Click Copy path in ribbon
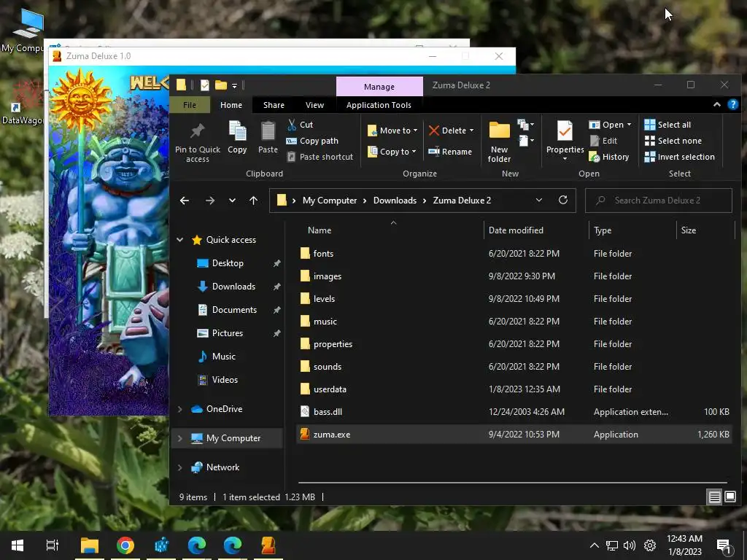747x560 pixels. [x=312, y=141]
